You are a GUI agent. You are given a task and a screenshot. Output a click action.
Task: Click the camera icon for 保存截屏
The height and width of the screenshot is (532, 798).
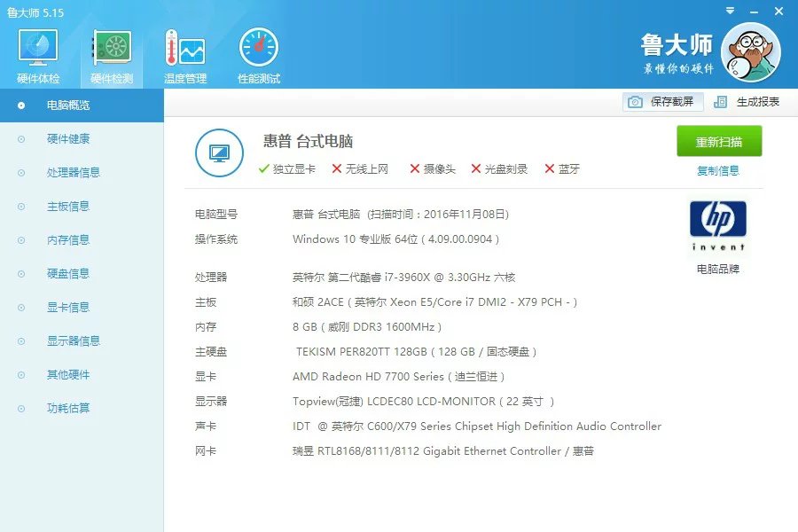(x=635, y=102)
